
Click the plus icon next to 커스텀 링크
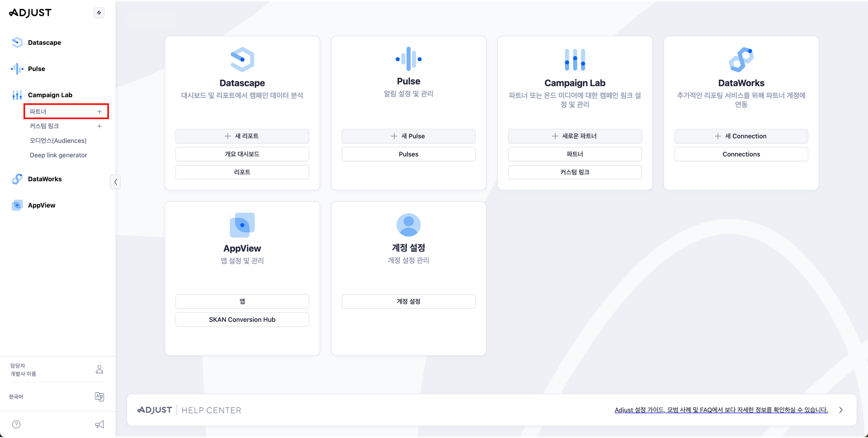click(99, 126)
